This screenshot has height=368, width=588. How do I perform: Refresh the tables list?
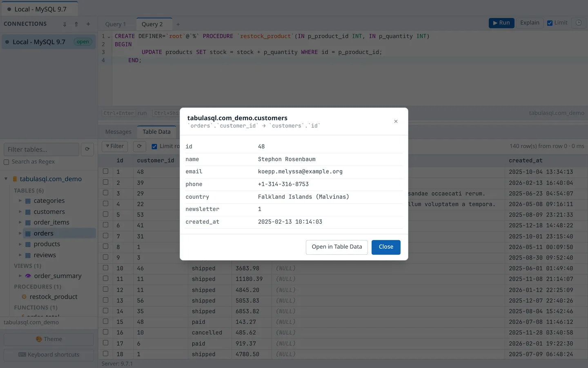pyautogui.click(x=87, y=149)
